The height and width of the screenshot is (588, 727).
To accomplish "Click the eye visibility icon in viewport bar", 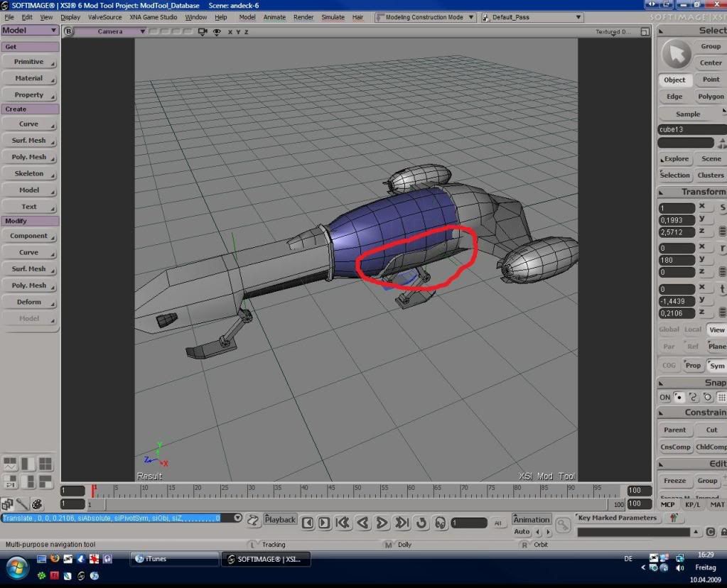I will click(x=217, y=31).
